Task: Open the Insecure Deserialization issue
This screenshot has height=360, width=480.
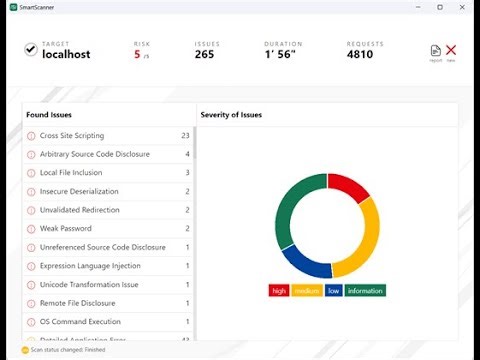Action: coord(108,192)
